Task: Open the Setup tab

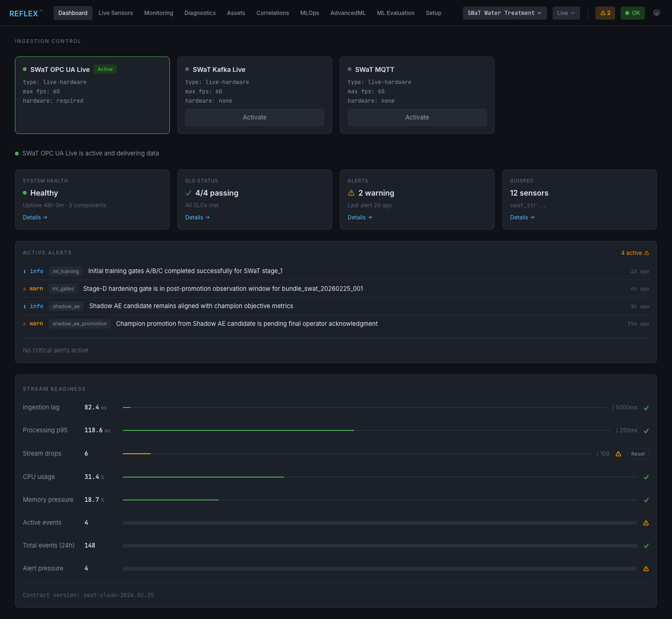Action: click(x=434, y=13)
